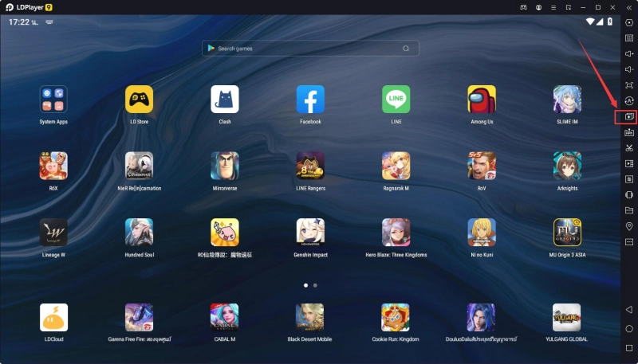Rotate the screen from sidebar
This screenshot has width=638, height=364.
[x=629, y=194]
